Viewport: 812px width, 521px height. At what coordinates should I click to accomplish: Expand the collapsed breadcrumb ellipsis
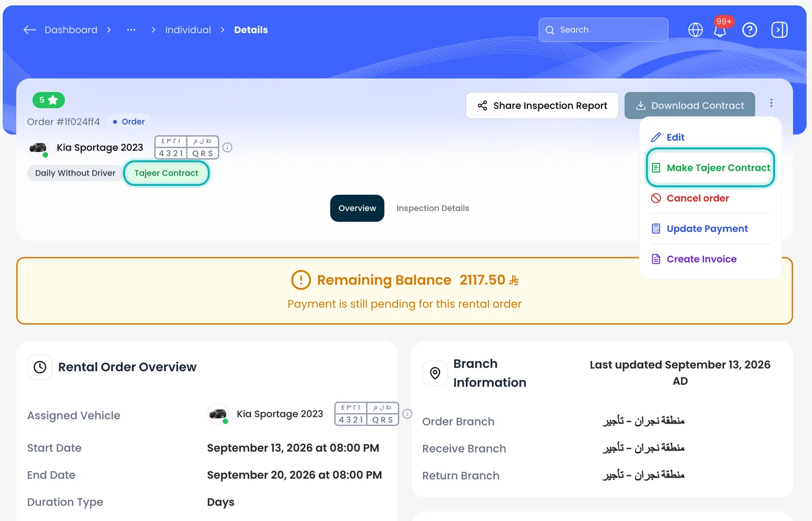click(x=131, y=30)
